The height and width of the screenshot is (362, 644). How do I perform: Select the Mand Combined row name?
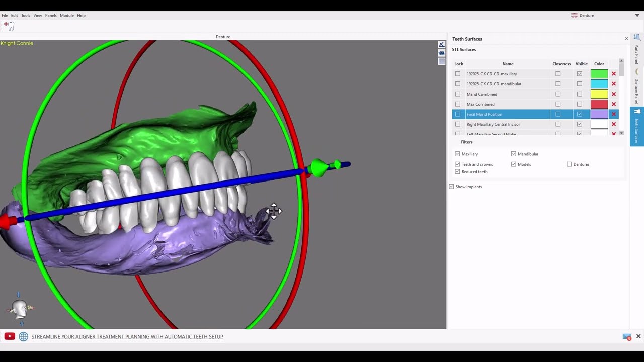pos(481,94)
